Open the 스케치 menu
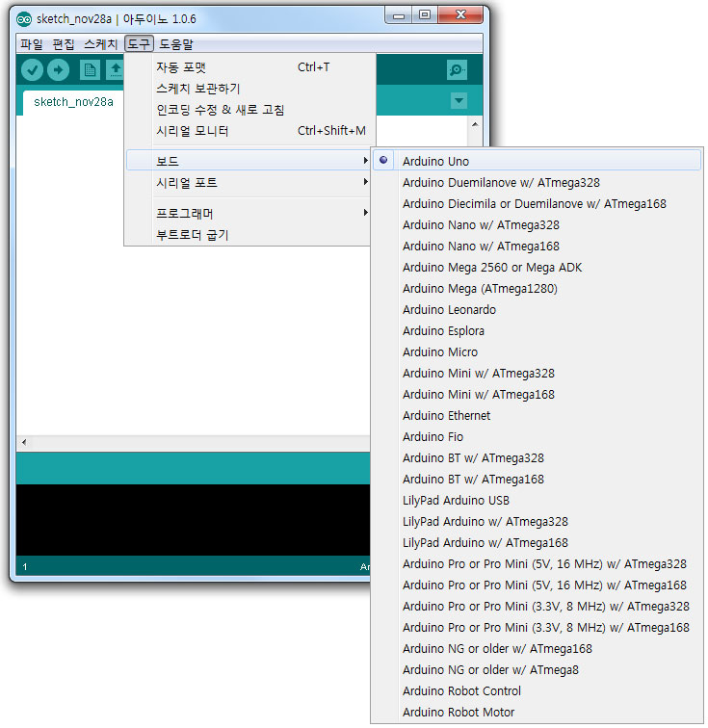708x728 pixels. click(101, 44)
